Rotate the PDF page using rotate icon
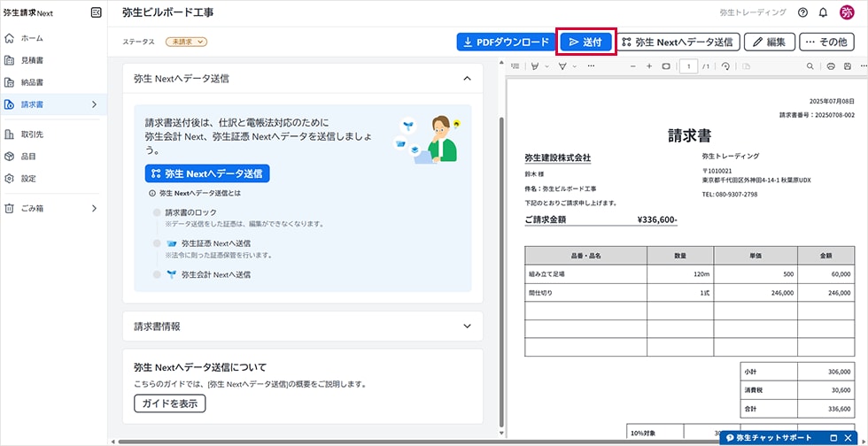 coord(725,66)
